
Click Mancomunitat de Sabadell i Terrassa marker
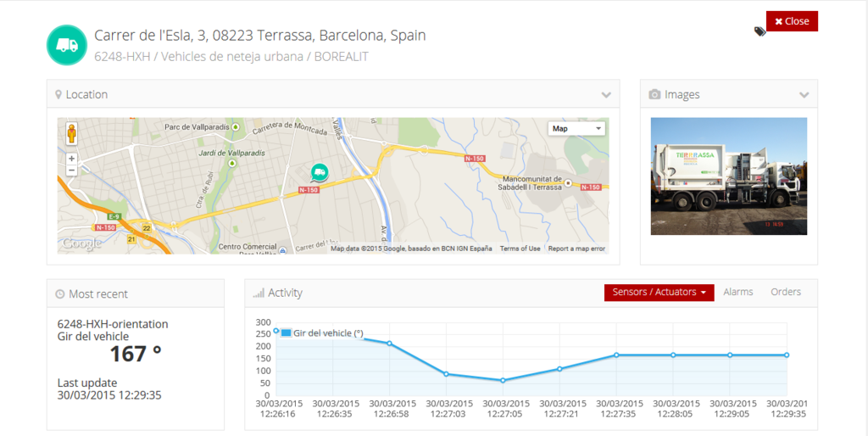pos(567,183)
